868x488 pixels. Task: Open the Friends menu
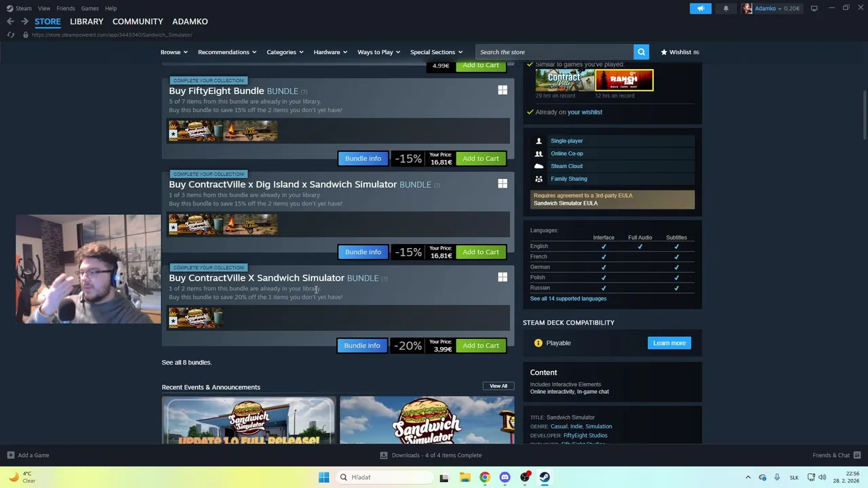pos(66,8)
